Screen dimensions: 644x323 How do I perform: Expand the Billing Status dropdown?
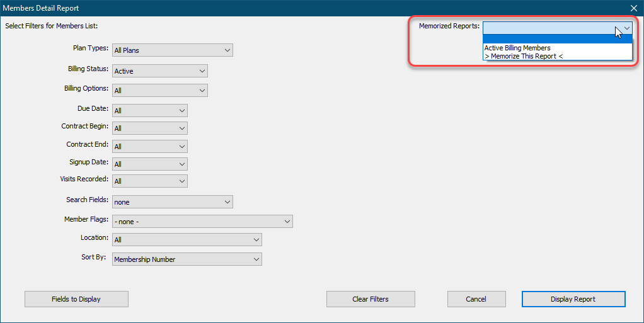(159, 71)
